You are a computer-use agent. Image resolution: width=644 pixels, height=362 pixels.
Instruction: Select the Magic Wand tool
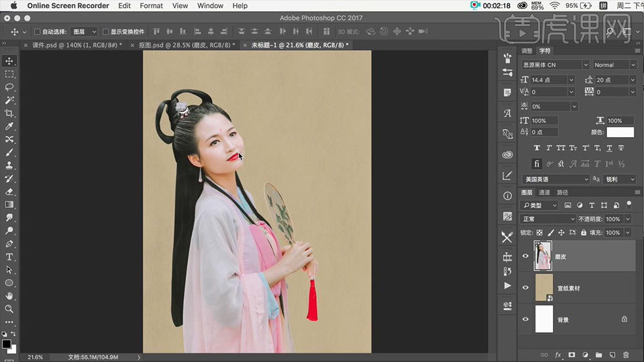point(9,100)
